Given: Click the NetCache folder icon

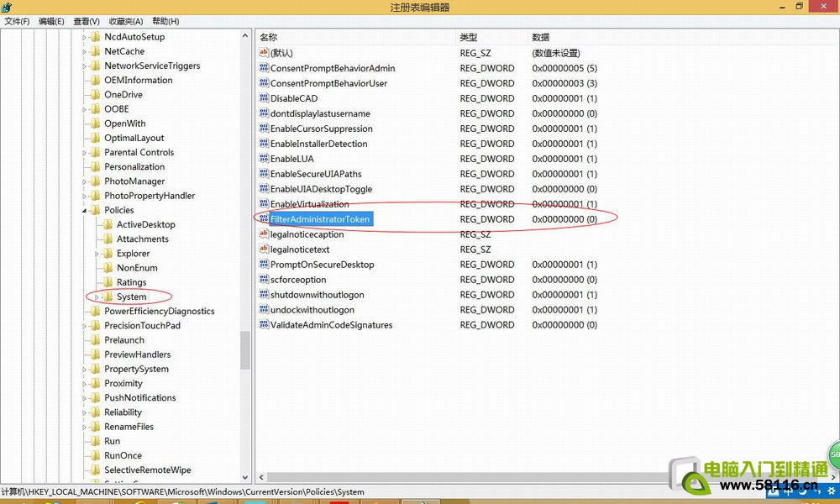Looking at the screenshot, I should click(96, 51).
